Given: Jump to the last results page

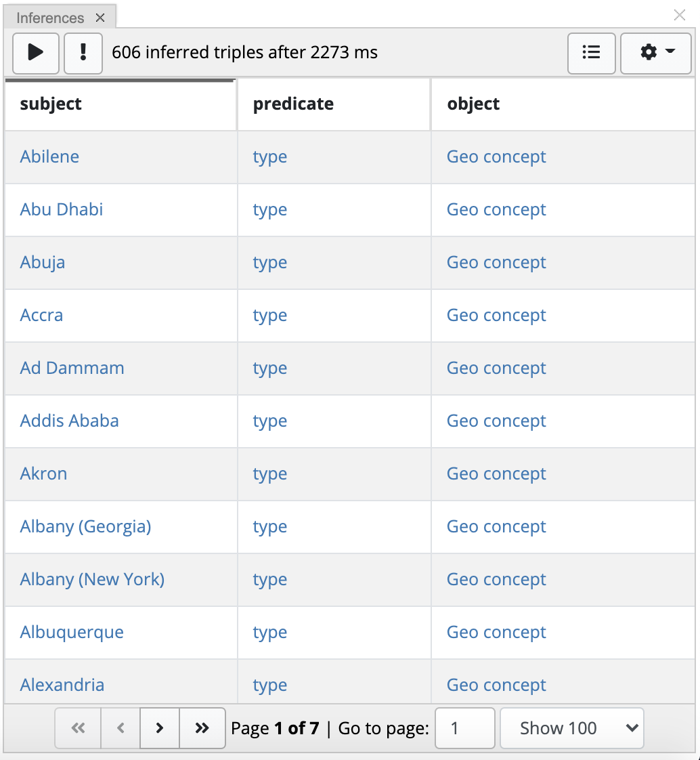Looking at the screenshot, I should point(201,727).
